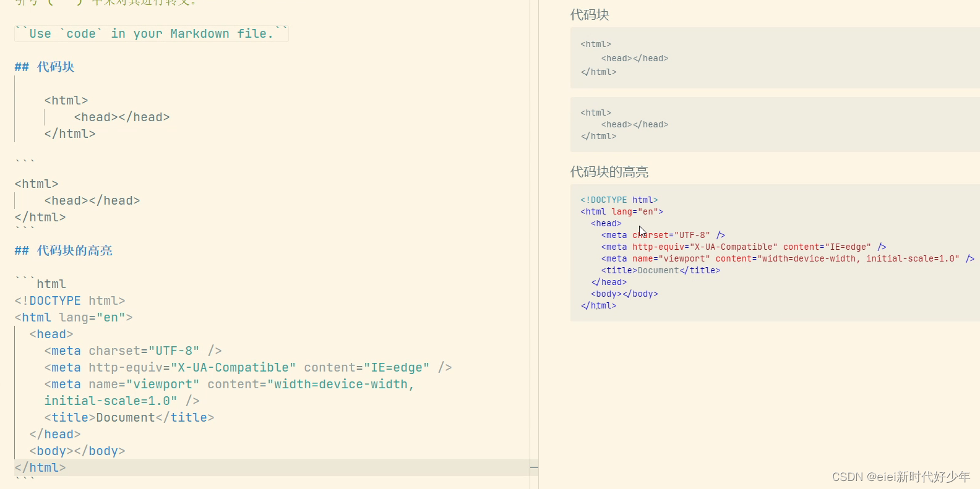Click '</html>' in the highlighted preview block
980x489 pixels.
pyautogui.click(x=598, y=305)
